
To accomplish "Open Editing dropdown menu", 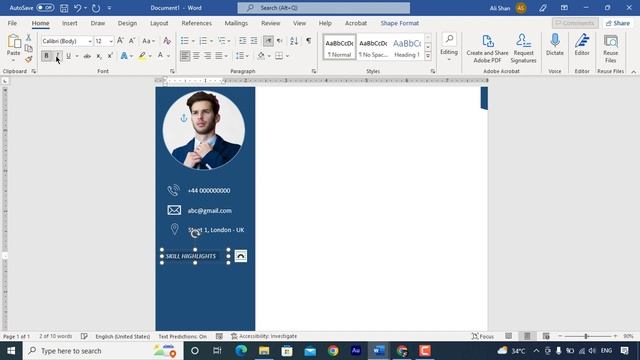I will point(449,48).
